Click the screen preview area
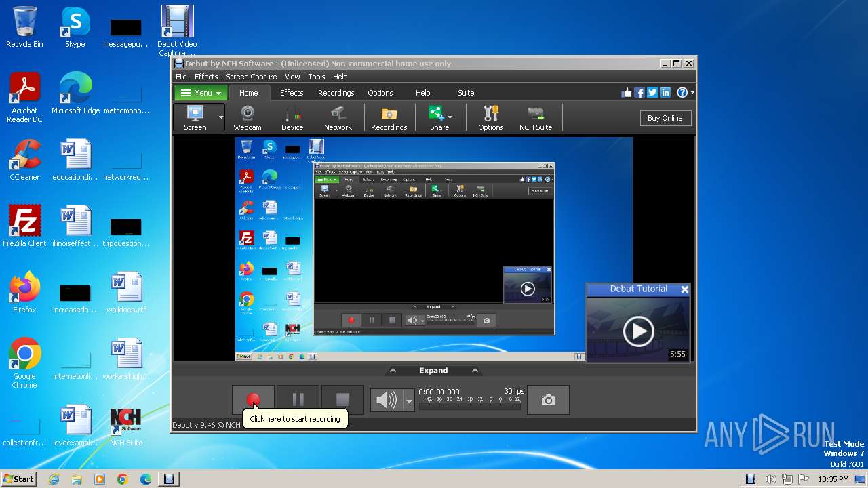868x488 pixels. 434,249
